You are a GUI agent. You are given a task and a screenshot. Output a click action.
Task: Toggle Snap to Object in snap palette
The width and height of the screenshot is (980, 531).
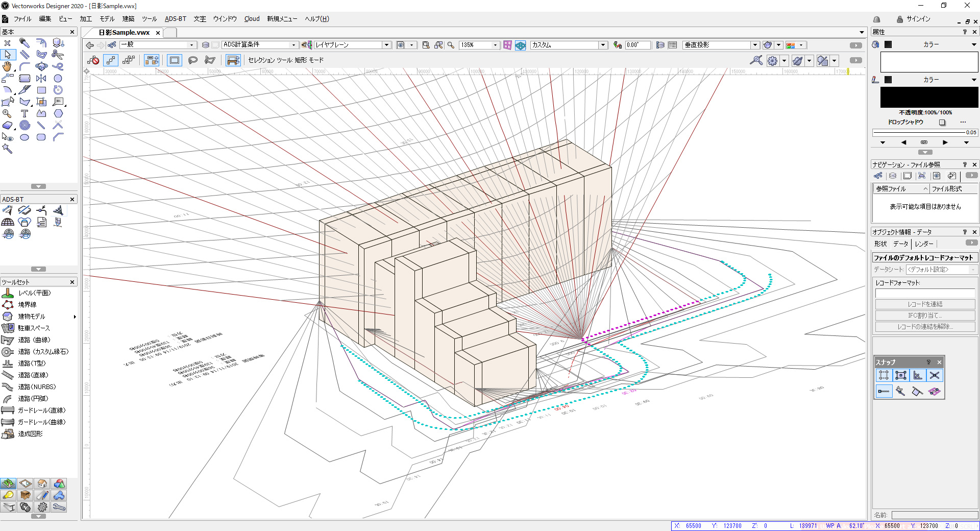(901, 375)
